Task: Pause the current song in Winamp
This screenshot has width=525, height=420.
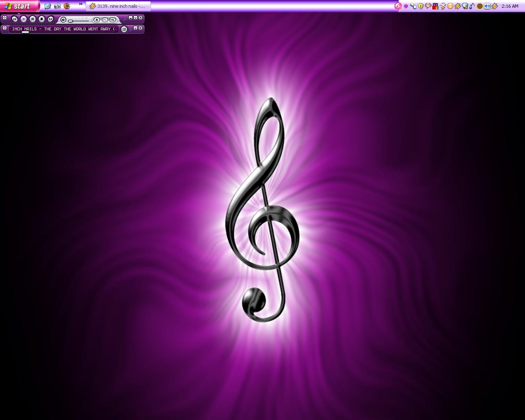Action: click(x=33, y=19)
